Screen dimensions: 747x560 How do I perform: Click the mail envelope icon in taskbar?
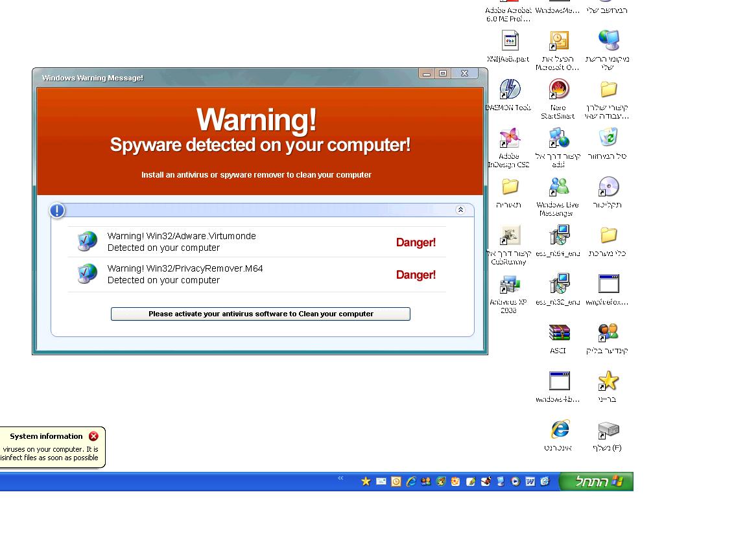coord(381,482)
